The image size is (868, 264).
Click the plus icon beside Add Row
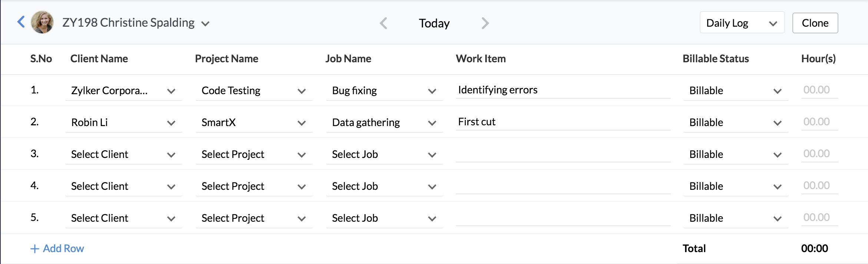[x=34, y=249]
